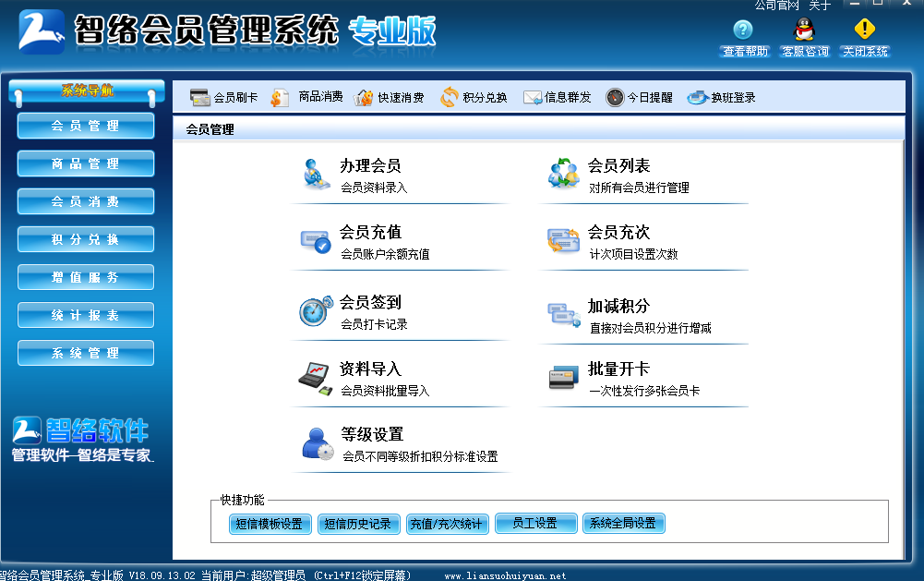Click the 会员刷卡 card icon in toolbar
Screen dimensions: 924x581
pos(199,97)
